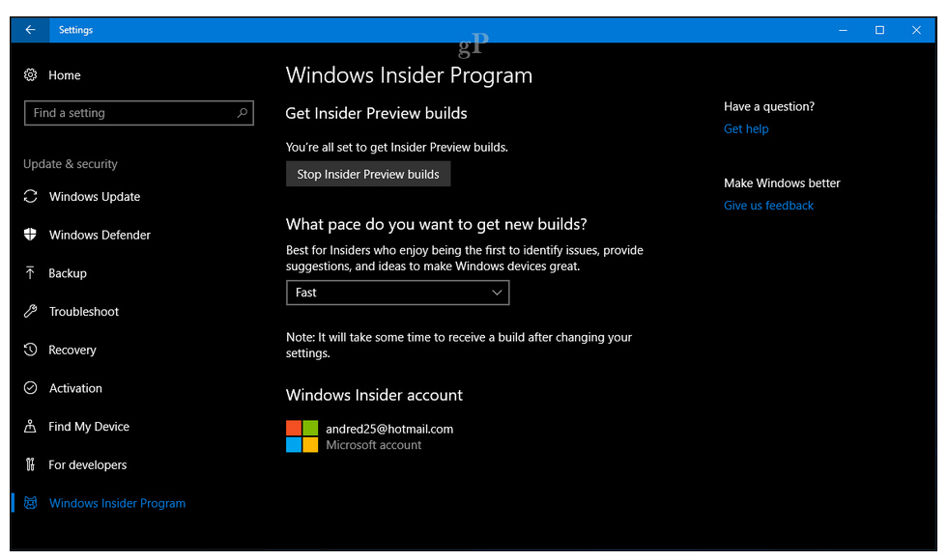This screenshot has width=948, height=560.
Task: Expand the dropdown chevron next to Fast
Action: pyautogui.click(x=497, y=293)
